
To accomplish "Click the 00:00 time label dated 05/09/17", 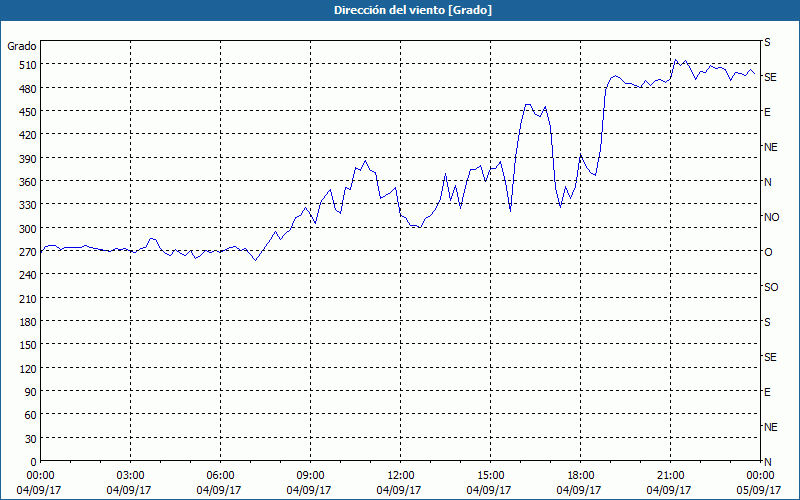I will (x=760, y=476).
